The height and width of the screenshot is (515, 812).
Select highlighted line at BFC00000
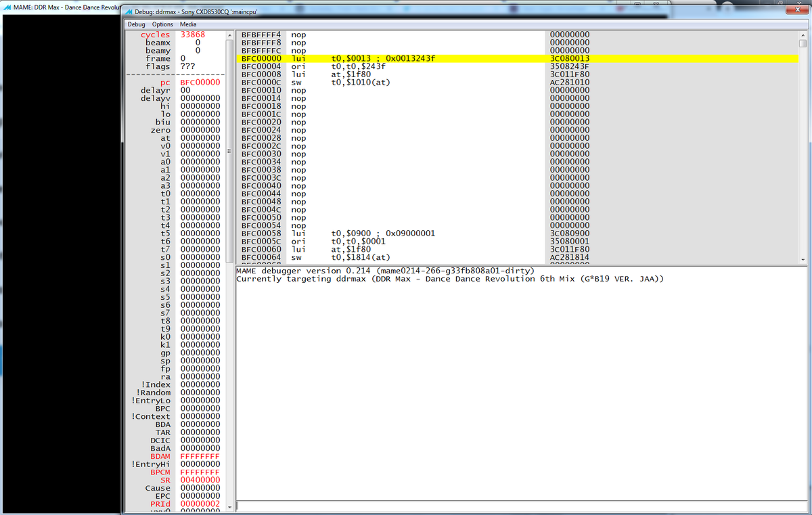coord(518,58)
